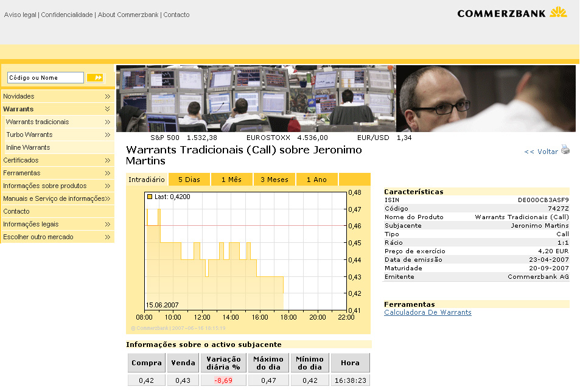
Task: Click the Mínimo do dia header
Action: (x=310, y=363)
